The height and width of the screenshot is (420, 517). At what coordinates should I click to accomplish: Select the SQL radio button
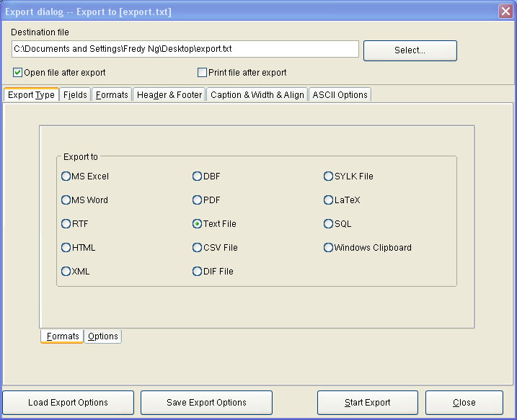(329, 224)
